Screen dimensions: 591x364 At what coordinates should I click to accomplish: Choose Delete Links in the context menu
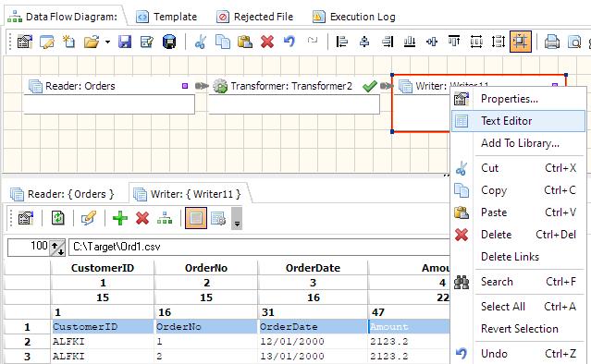[x=518, y=257]
